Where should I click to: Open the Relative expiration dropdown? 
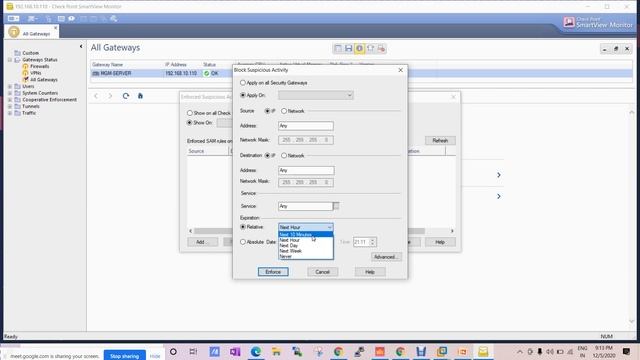pos(306,227)
